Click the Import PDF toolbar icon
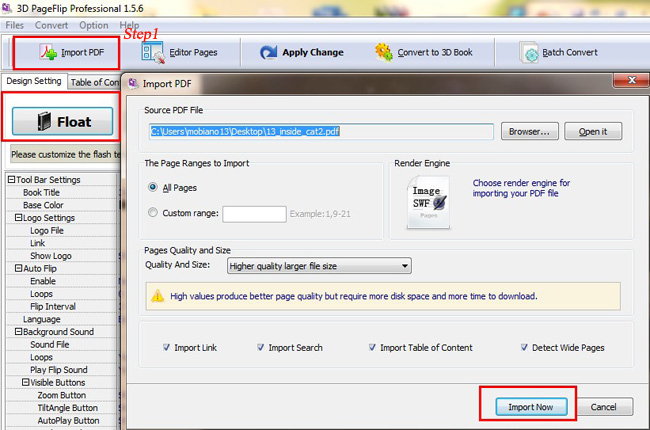This screenshot has width=650, height=430. point(48,53)
